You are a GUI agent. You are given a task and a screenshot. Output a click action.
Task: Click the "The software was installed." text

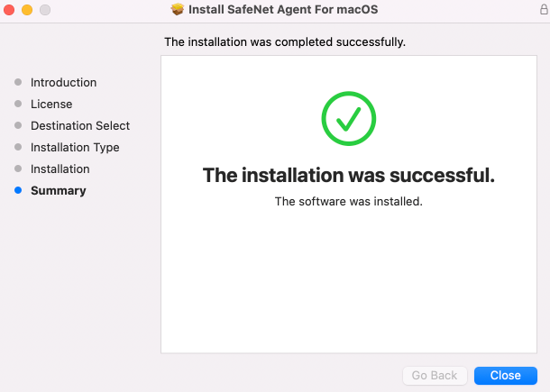pyautogui.click(x=348, y=201)
